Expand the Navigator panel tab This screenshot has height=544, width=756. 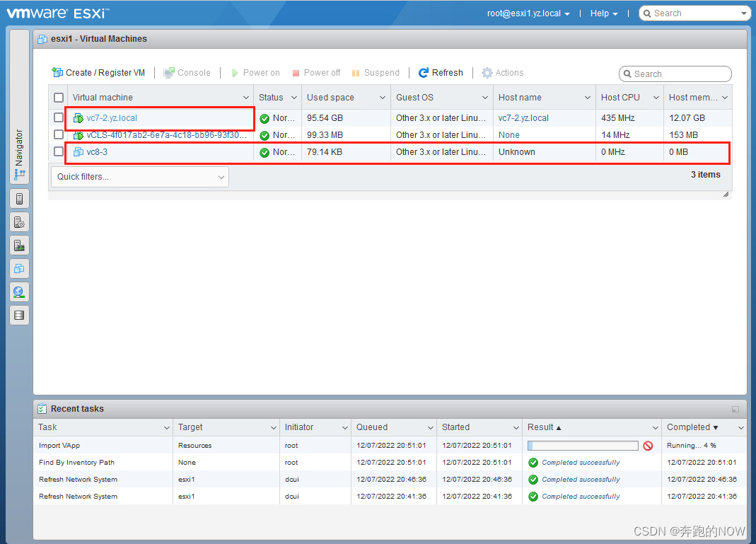click(x=19, y=106)
